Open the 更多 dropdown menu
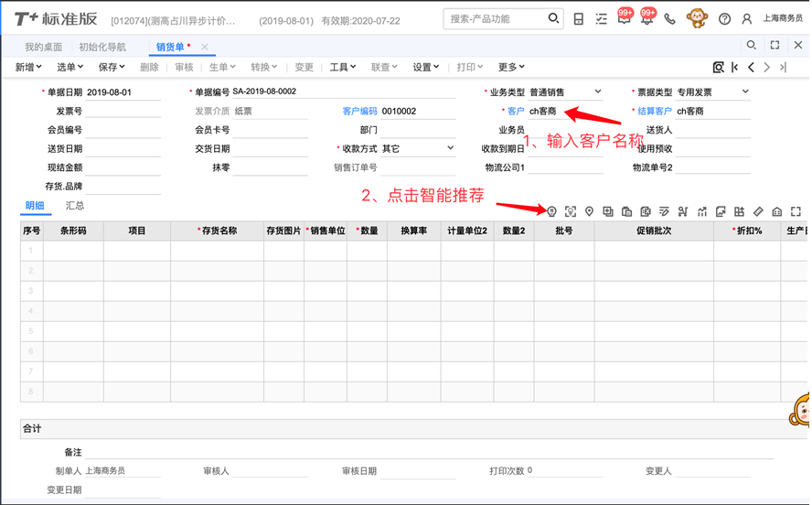The width and height of the screenshot is (812, 505). coord(511,68)
